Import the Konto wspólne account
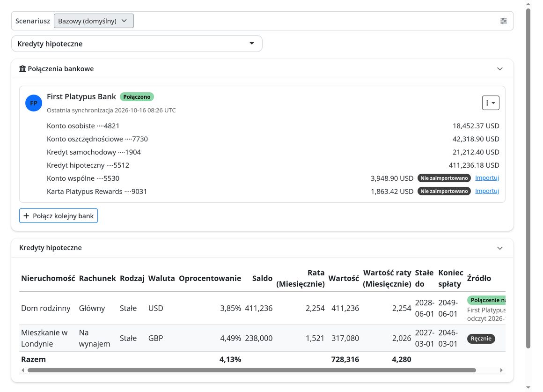The width and height of the screenshot is (543, 392). [487, 178]
